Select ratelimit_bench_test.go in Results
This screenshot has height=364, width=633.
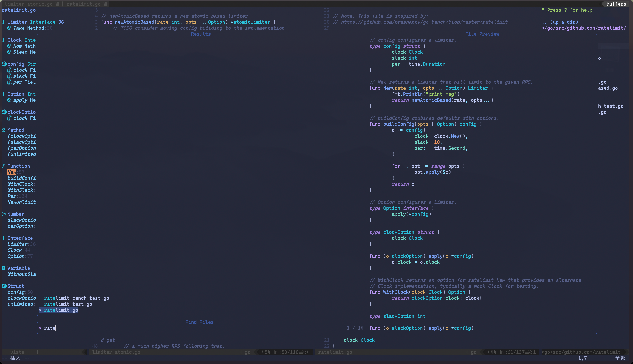(x=76, y=298)
